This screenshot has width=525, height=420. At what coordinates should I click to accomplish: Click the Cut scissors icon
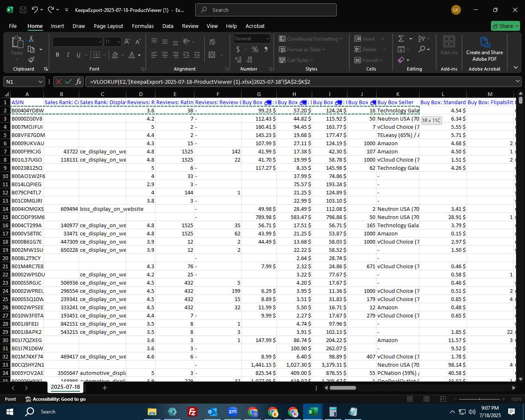pyautogui.click(x=31, y=39)
